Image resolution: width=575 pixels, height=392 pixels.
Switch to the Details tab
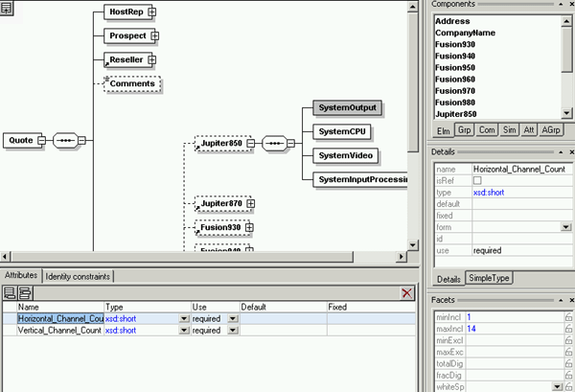(x=448, y=280)
